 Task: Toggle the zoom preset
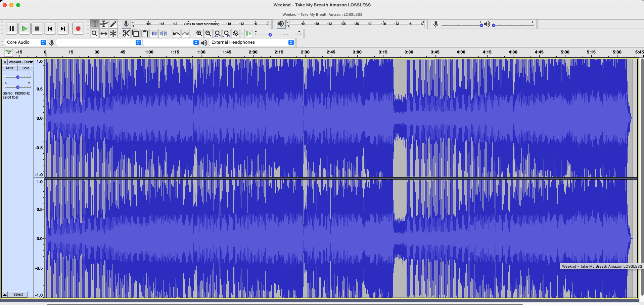(x=236, y=33)
